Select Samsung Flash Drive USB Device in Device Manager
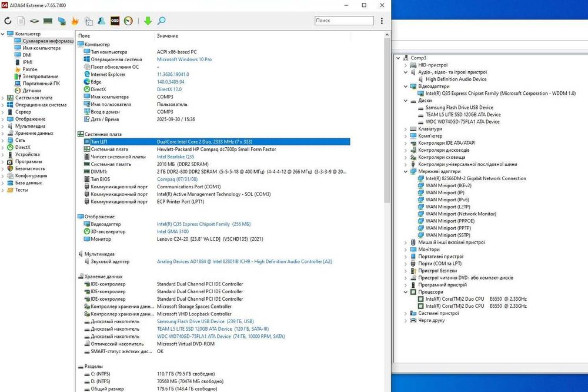Image resolution: width=588 pixels, height=392 pixels. click(x=459, y=107)
